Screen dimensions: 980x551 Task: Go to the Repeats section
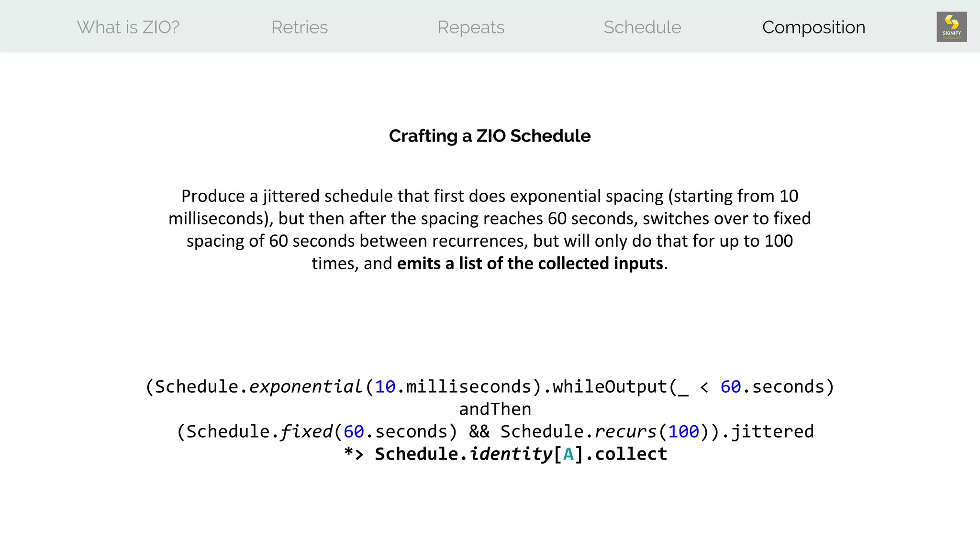click(471, 27)
